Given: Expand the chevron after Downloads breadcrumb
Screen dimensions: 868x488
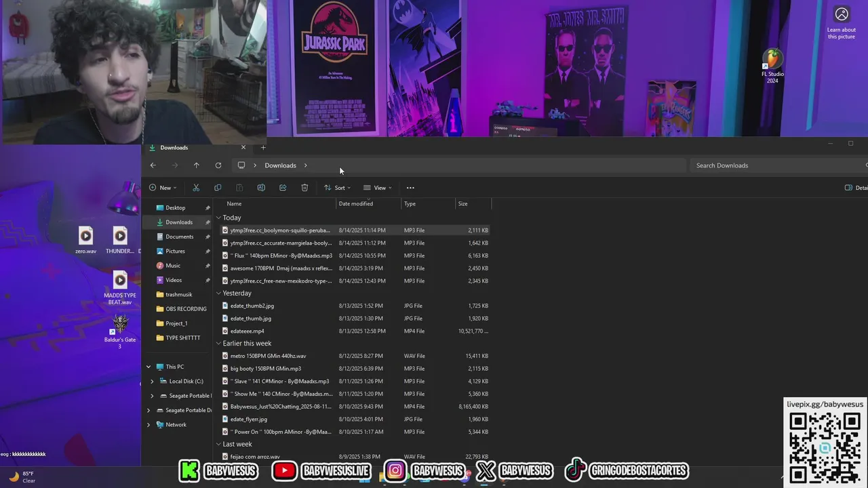Looking at the screenshot, I should 305,165.
